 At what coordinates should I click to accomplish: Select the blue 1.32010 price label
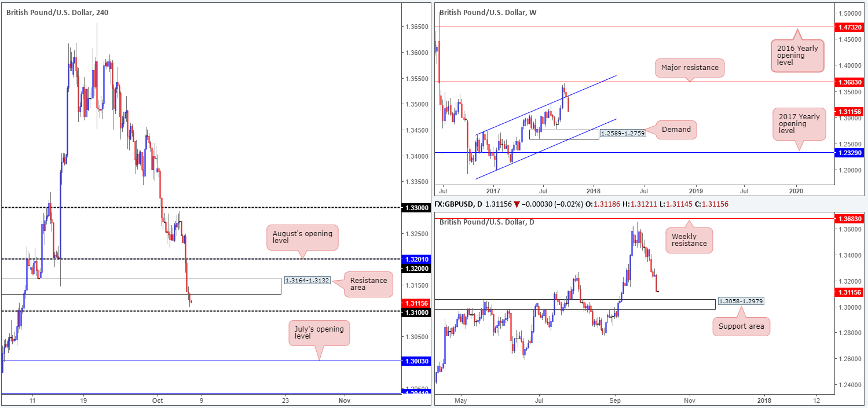pos(417,259)
